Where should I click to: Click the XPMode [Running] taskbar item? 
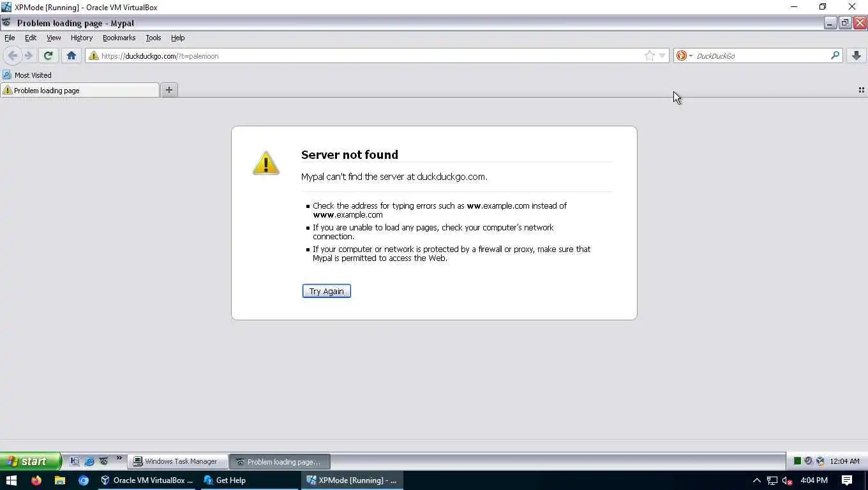352,480
